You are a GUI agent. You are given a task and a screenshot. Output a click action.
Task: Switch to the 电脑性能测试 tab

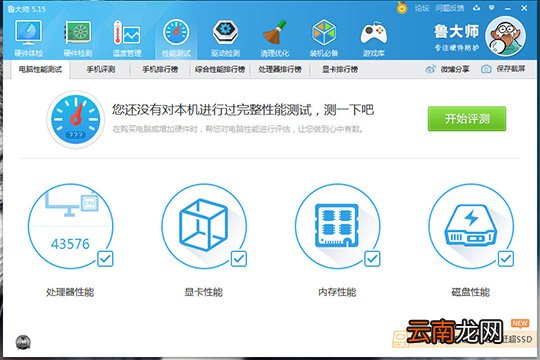click(x=40, y=70)
